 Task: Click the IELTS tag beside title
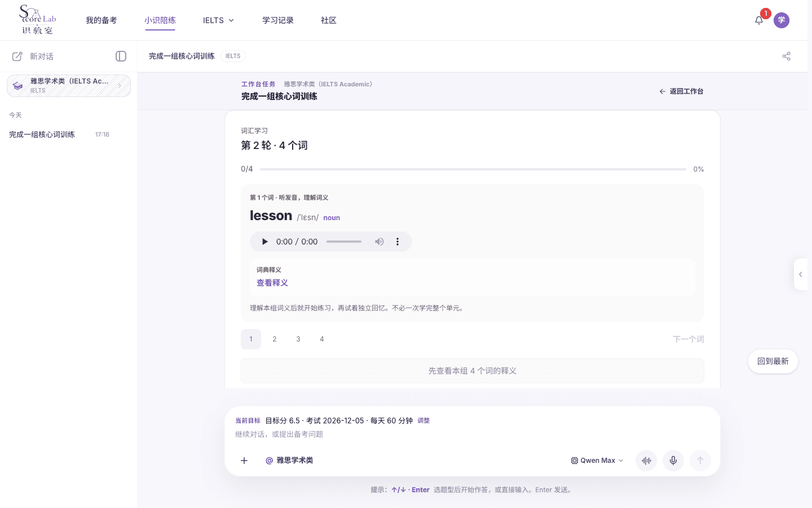click(x=233, y=56)
